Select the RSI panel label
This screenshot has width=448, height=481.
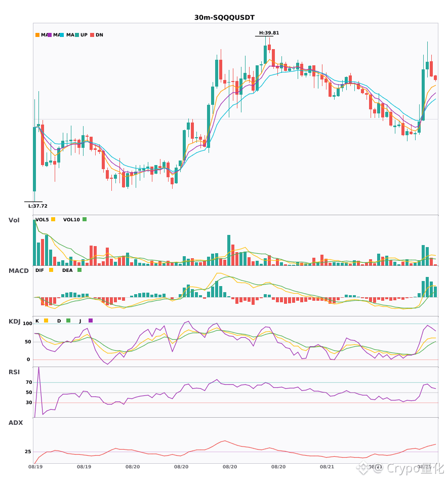(14, 372)
